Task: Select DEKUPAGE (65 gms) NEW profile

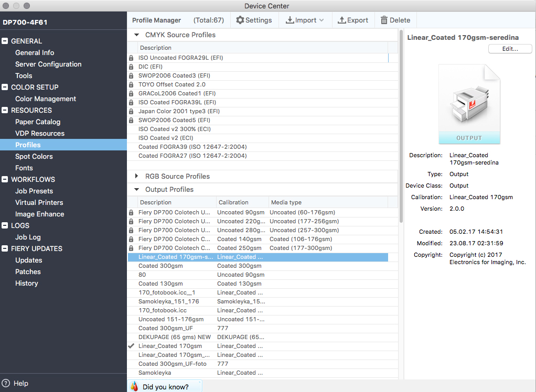Action: pyautogui.click(x=263, y=337)
